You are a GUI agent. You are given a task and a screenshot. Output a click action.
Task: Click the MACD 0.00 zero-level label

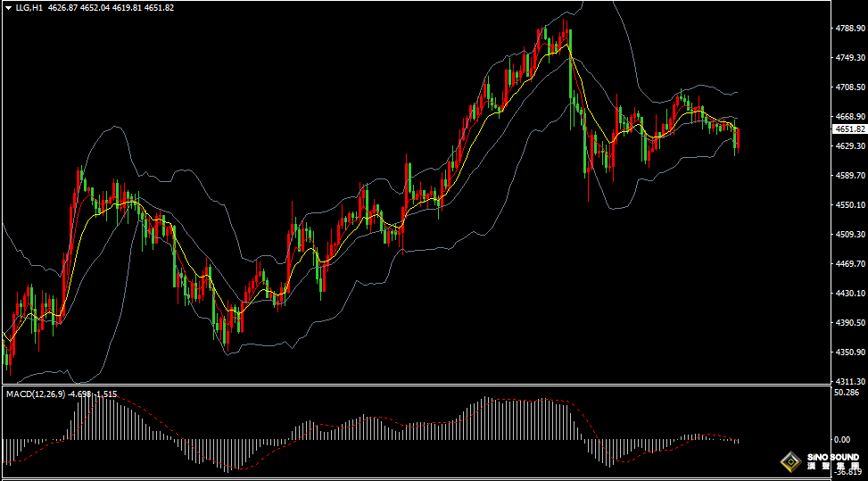[841, 440]
